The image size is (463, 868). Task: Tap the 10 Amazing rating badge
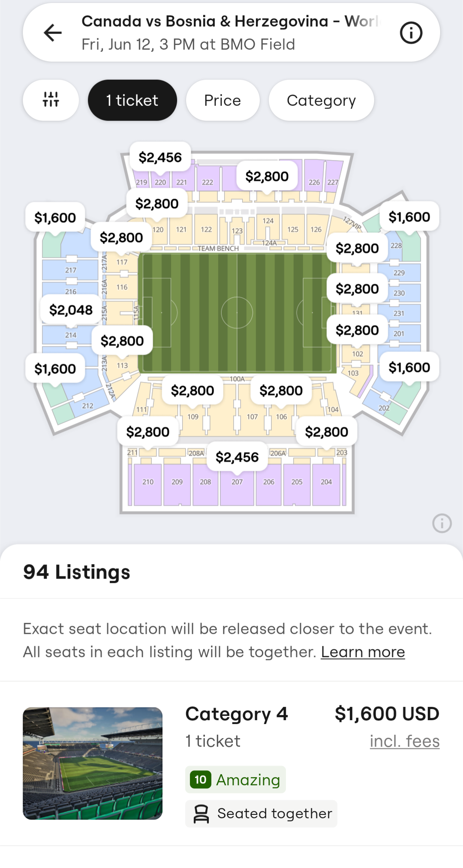tap(235, 780)
